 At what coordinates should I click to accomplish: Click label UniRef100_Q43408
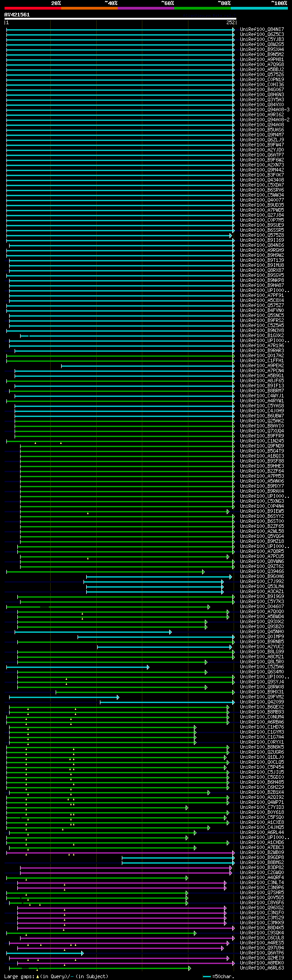click(262, 180)
